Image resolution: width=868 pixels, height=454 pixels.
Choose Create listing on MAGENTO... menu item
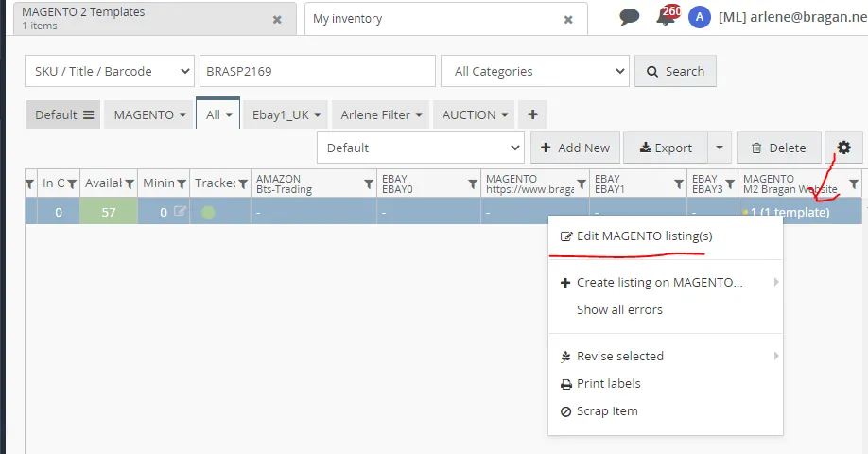(x=665, y=283)
